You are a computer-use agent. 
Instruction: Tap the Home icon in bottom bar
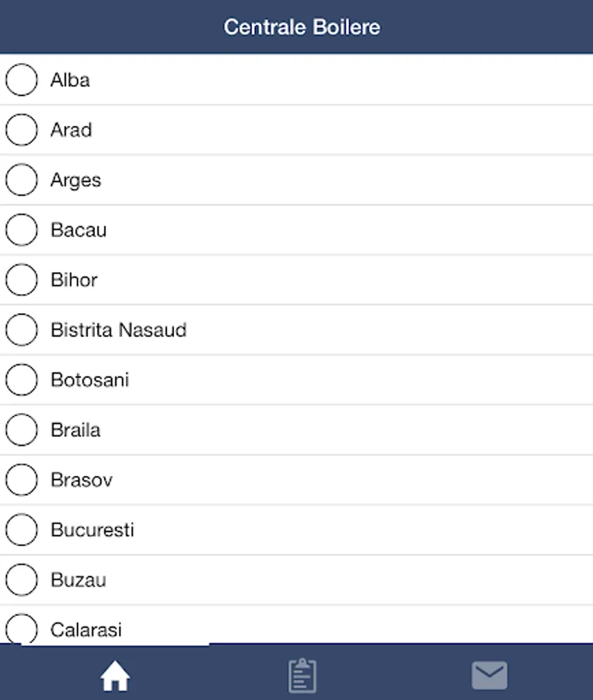coord(115,677)
